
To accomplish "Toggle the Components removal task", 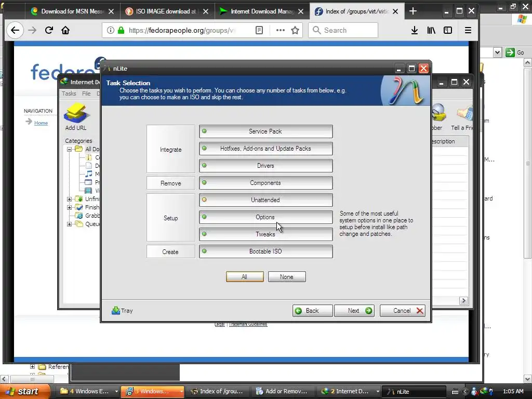I will pos(265,183).
